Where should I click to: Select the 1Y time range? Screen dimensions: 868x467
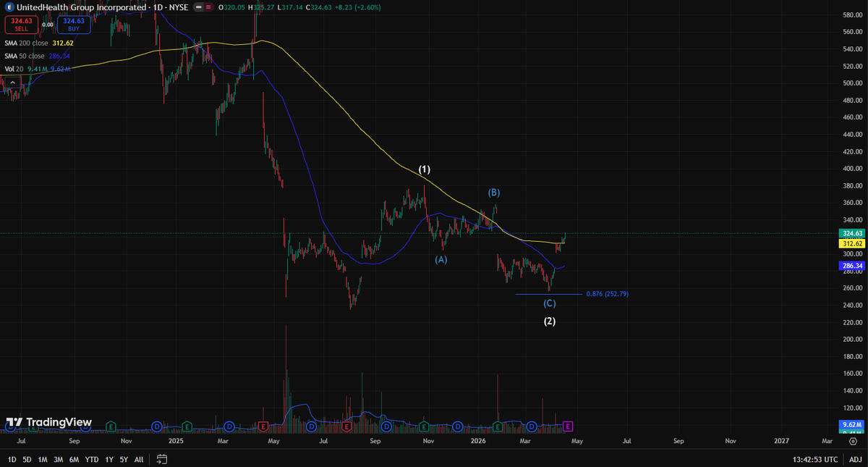click(x=109, y=460)
